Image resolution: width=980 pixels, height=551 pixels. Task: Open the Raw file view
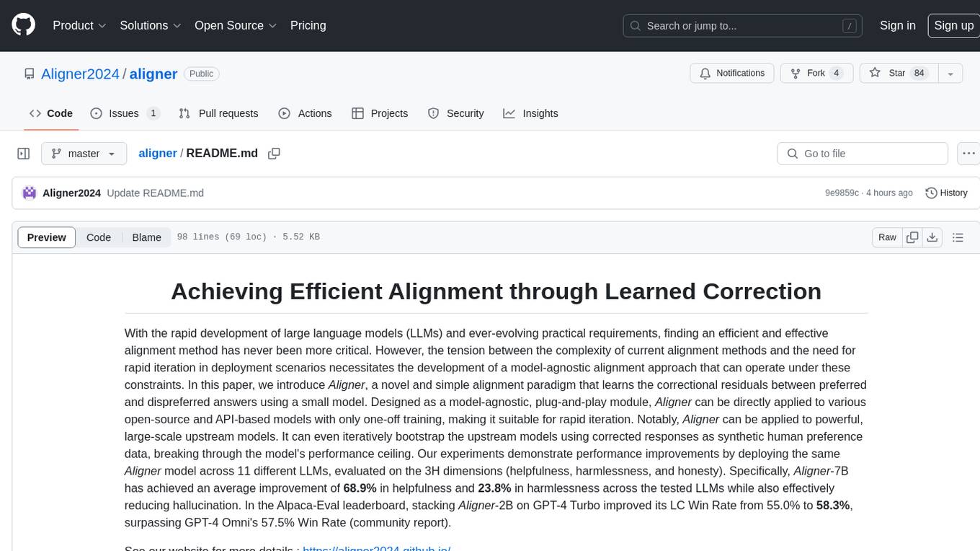click(887, 237)
